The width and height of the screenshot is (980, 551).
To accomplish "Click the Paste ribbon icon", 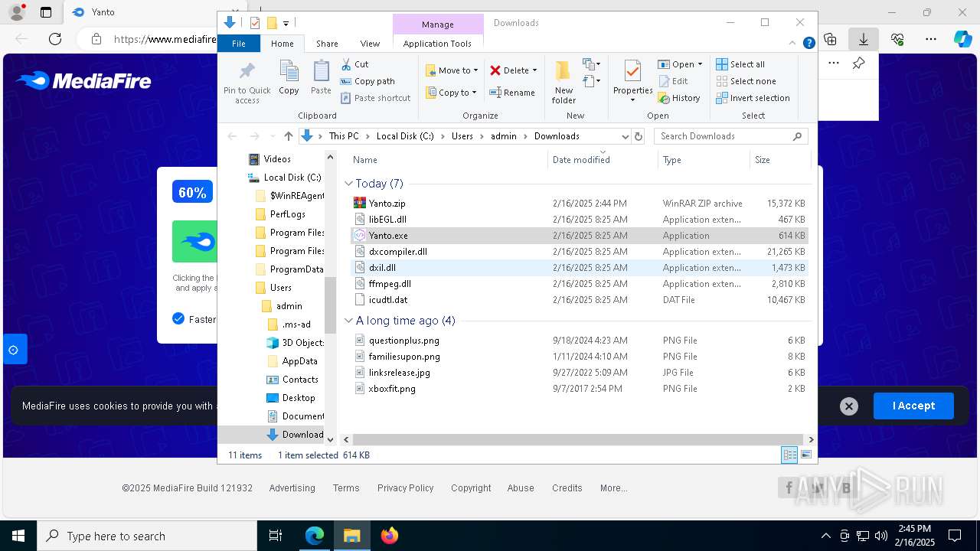I will tap(321, 78).
